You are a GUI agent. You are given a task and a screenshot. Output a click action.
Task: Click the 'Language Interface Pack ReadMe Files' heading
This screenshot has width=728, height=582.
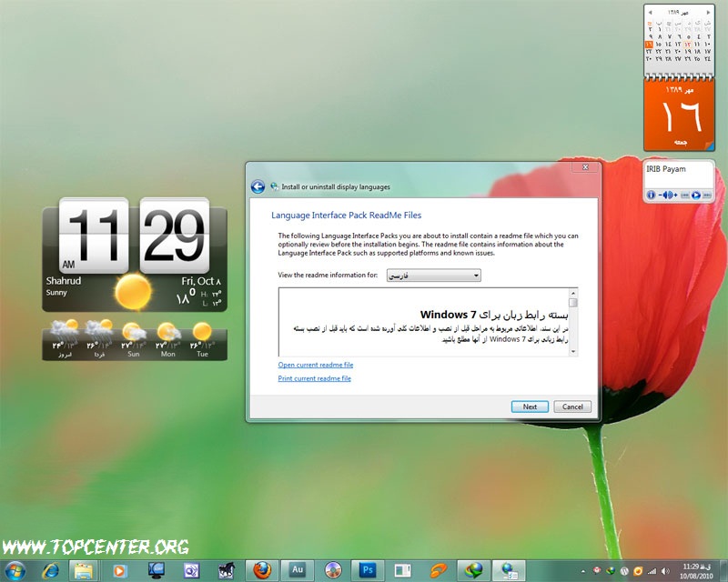click(347, 215)
